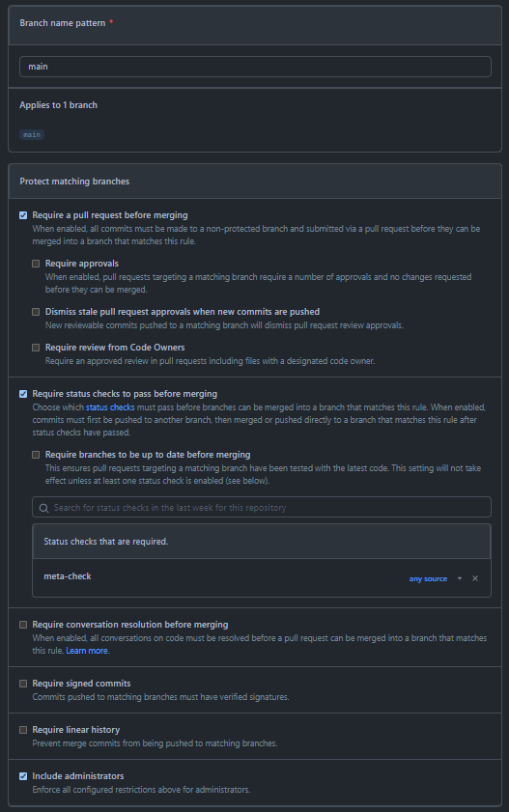
Task: Click the Branch name pattern input field
Action: [255, 67]
